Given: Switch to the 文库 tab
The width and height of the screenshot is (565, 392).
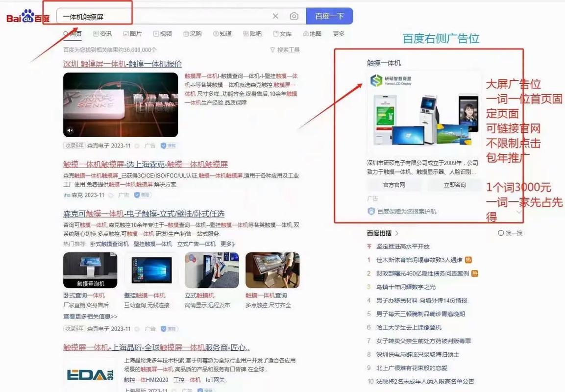Looking at the screenshot, I should tap(282, 33).
